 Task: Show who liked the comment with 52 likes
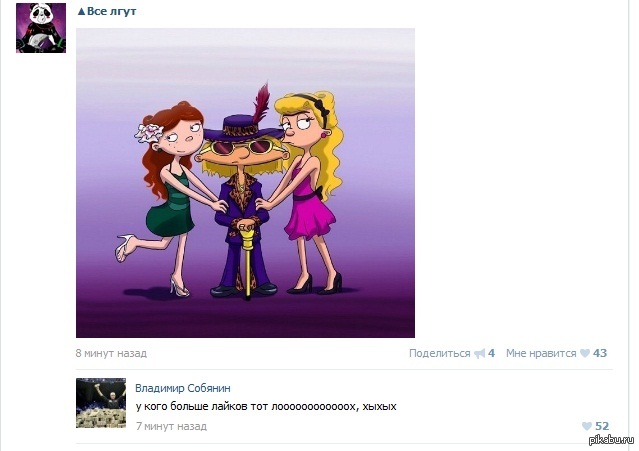pyautogui.click(x=602, y=426)
